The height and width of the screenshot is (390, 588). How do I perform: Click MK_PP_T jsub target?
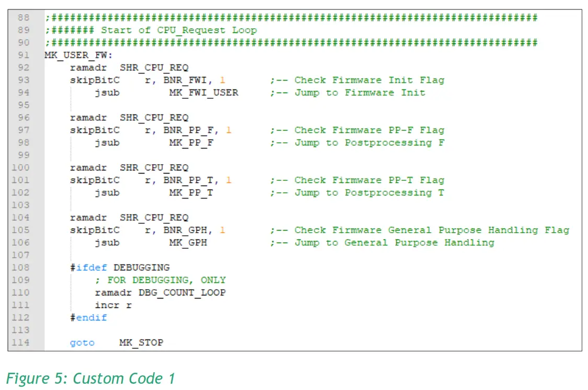click(x=191, y=193)
